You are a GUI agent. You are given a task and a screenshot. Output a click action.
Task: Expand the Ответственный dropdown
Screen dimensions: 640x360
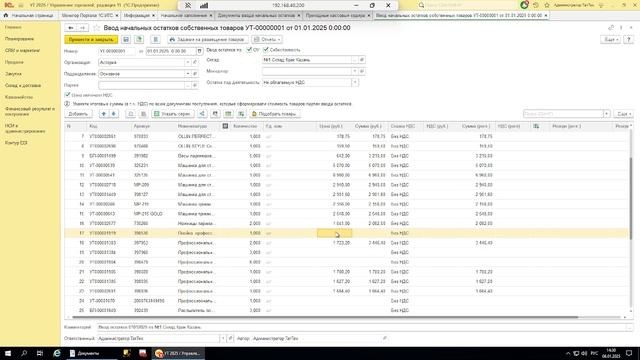(x=223, y=338)
